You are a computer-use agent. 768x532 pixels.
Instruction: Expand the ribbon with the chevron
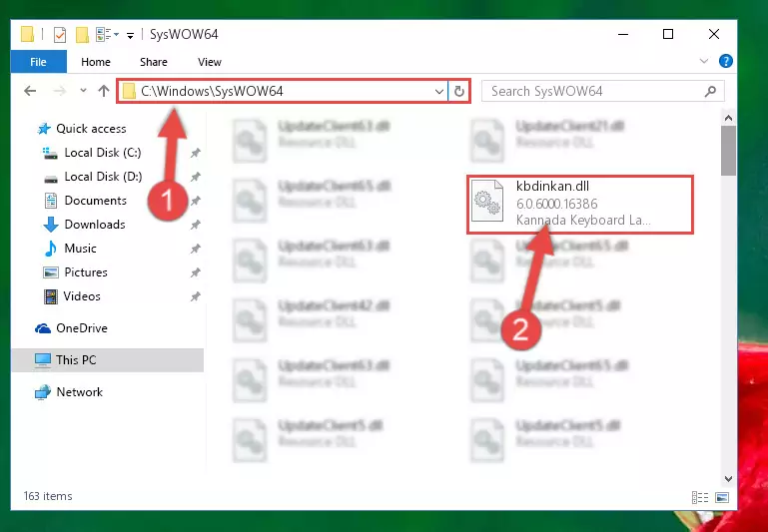pyautogui.click(x=704, y=61)
